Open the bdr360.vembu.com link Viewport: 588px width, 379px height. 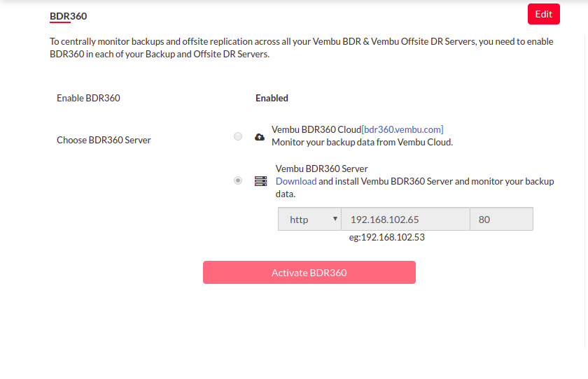(402, 129)
